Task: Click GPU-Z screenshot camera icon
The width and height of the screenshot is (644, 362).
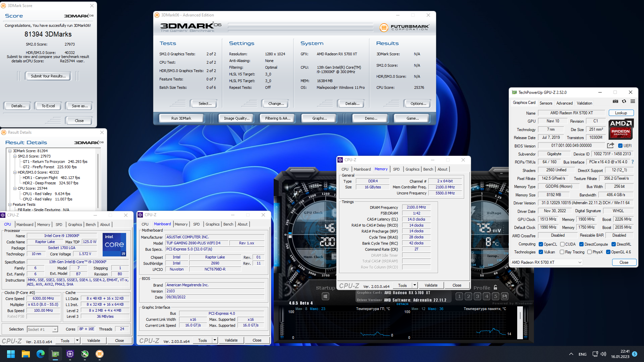Action: point(615,102)
